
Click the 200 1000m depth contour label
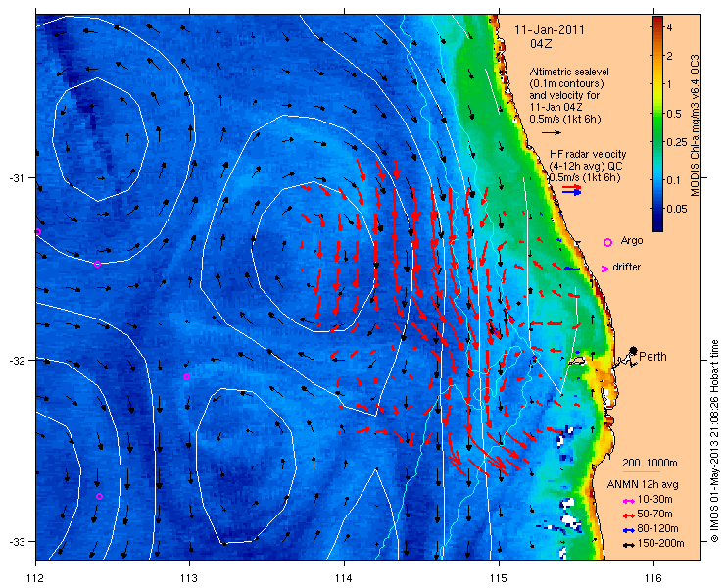point(650,464)
